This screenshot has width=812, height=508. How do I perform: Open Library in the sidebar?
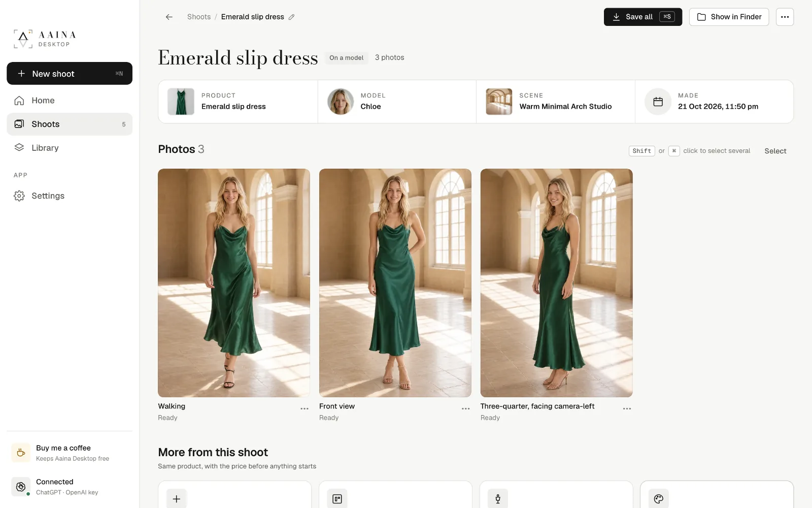pyautogui.click(x=70, y=148)
